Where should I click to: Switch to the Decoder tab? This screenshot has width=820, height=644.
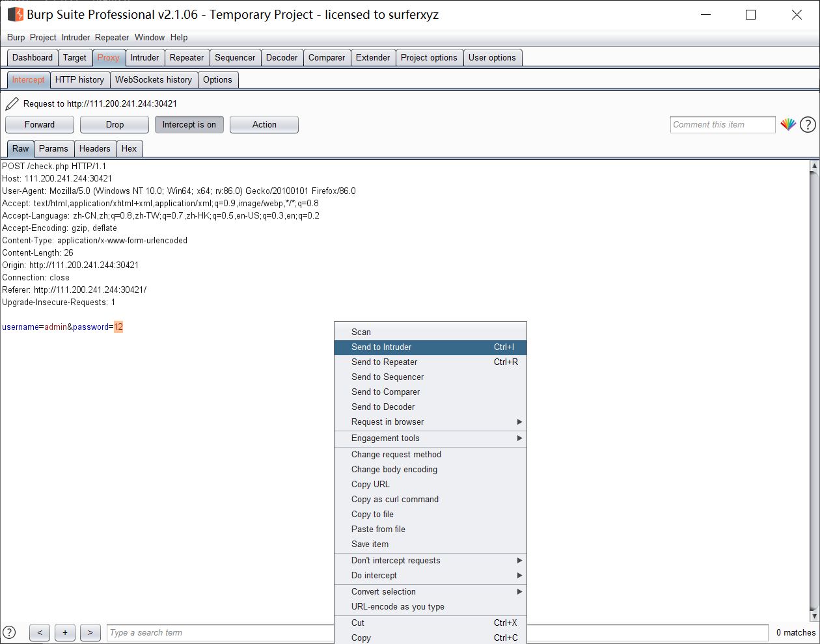282,57
